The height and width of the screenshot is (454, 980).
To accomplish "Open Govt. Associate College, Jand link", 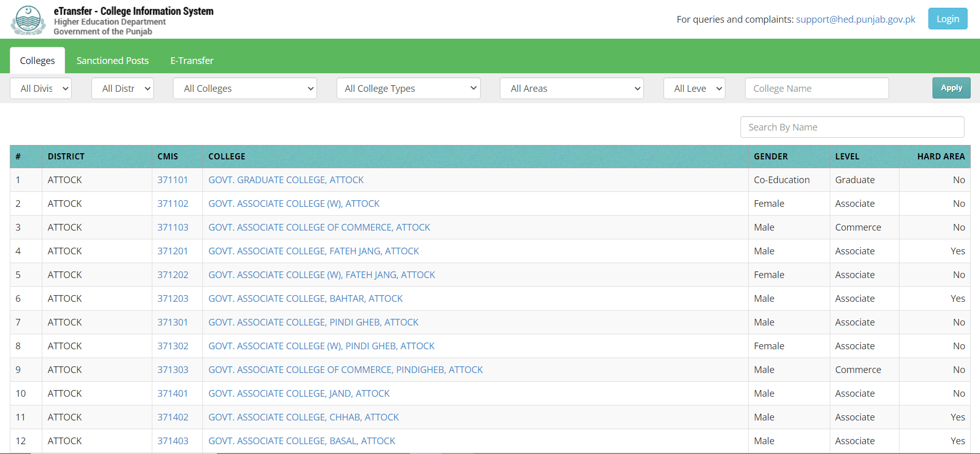I will coord(299,394).
